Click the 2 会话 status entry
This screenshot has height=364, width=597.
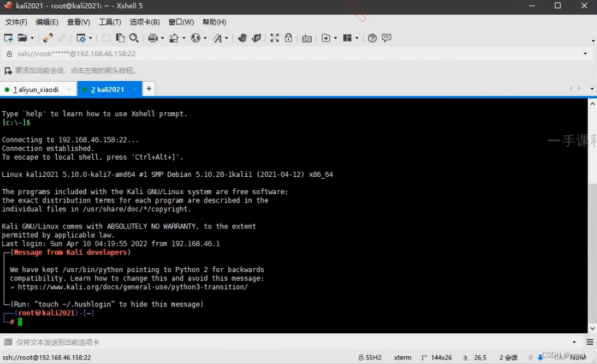pyautogui.click(x=508, y=358)
